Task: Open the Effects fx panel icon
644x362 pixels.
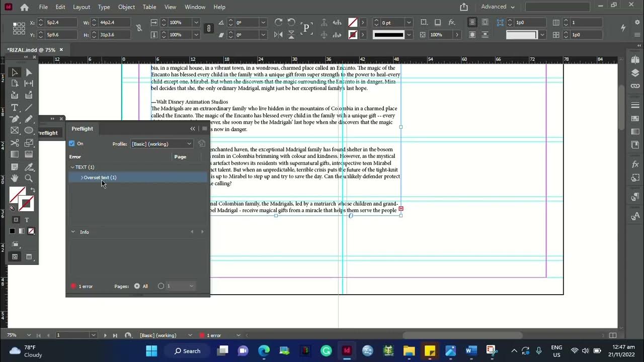Action: (x=635, y=164)
